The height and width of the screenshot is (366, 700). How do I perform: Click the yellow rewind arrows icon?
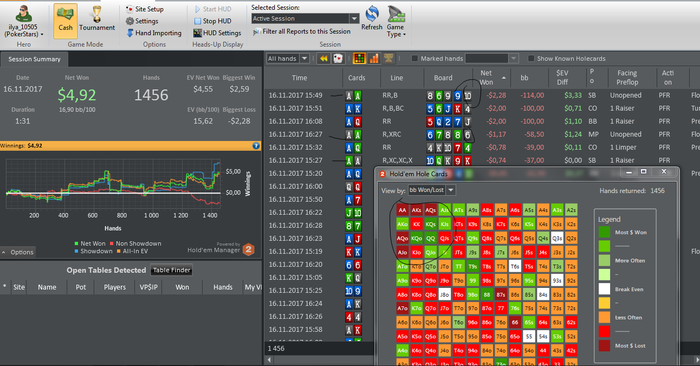pyautogui.click(x=324, y=58)
